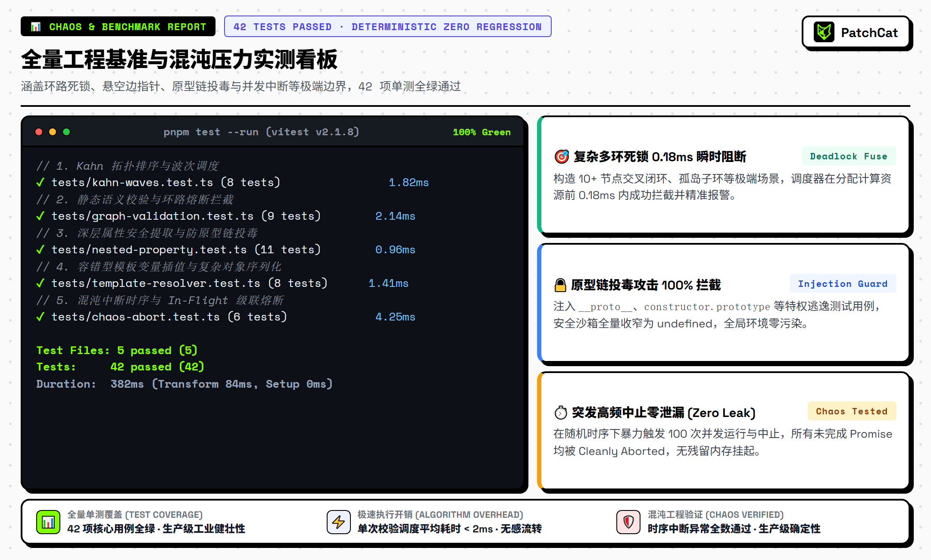Click the checkmark beside chaos-abort.test.ts
The image size is (931, 560).
point(41,317)
